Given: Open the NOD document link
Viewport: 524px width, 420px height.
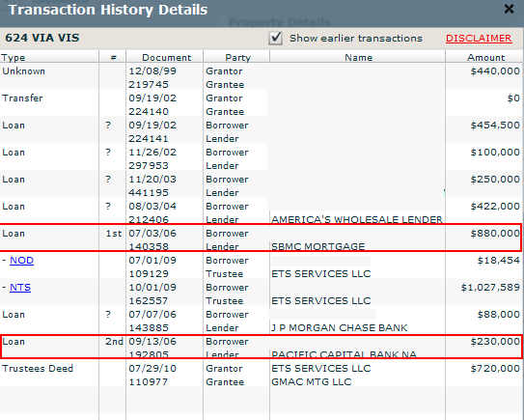Looking at the screenshot, I should [22, 260].
